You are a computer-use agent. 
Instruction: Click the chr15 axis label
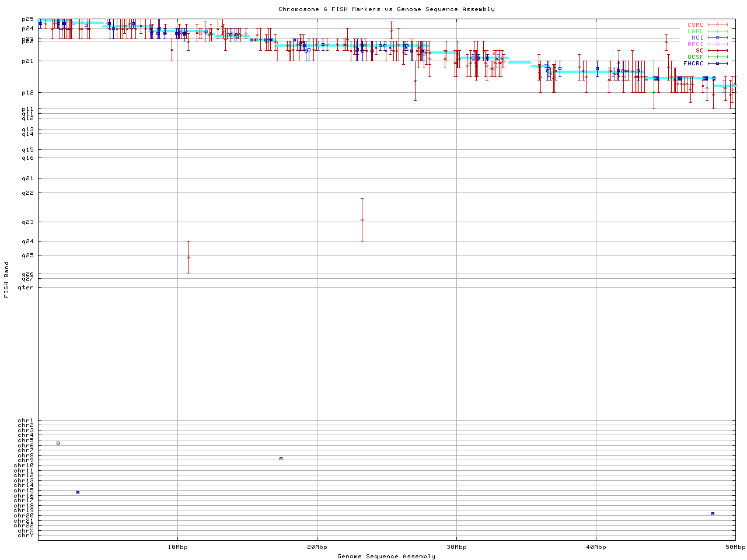pyautogui.click(x=25, y=491)
